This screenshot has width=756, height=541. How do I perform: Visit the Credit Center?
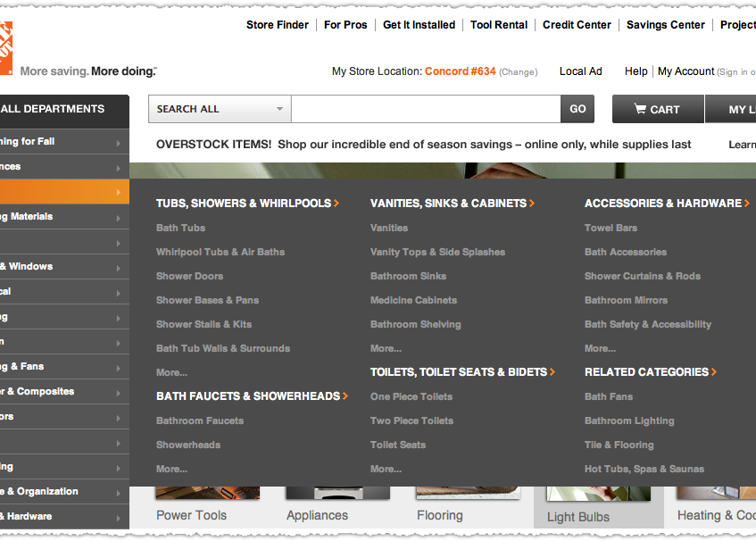coord(577,25)
